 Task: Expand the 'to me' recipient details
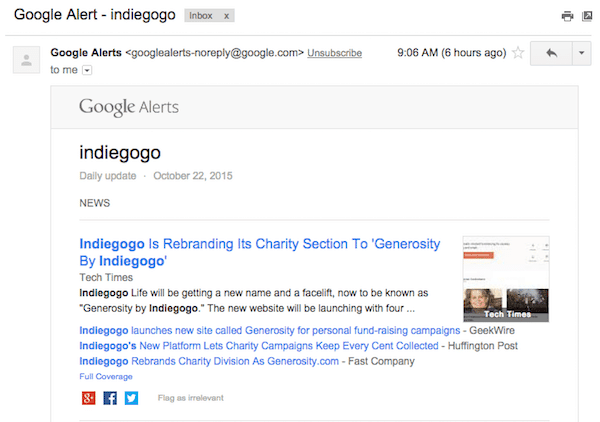pyautogui.click(x=87, y=70)
